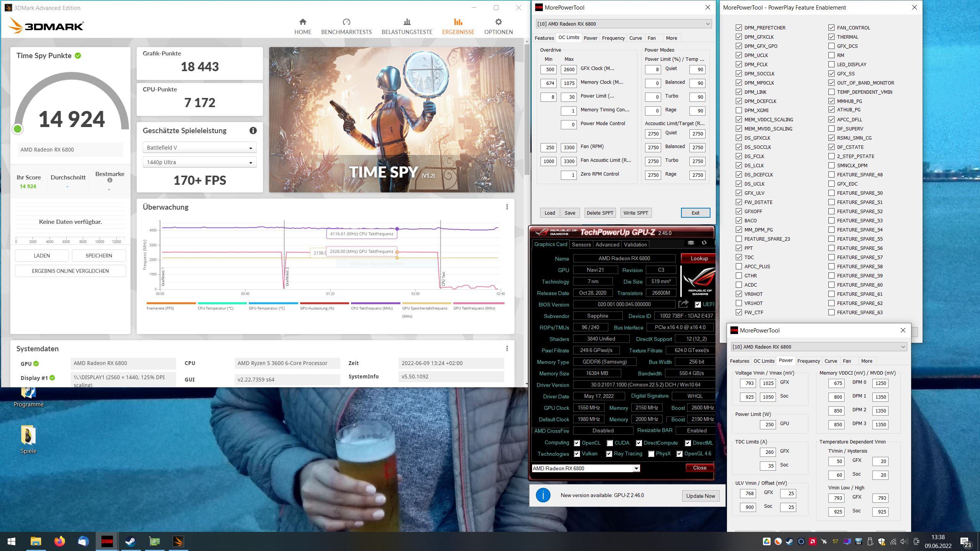The image size is (980, 551).
Task: Open the volume tray icon
Action: pyautogui.click(x=904, y=541)
